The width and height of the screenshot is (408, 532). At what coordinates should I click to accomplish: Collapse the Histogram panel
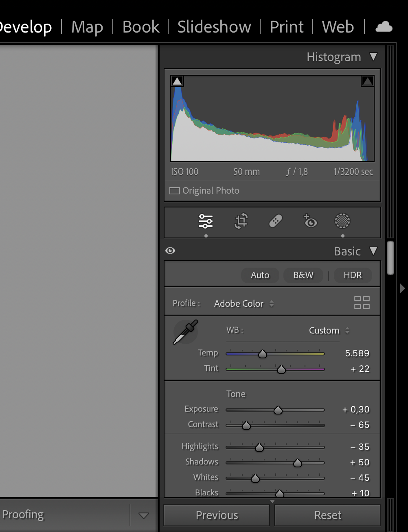tap(373, 57)
